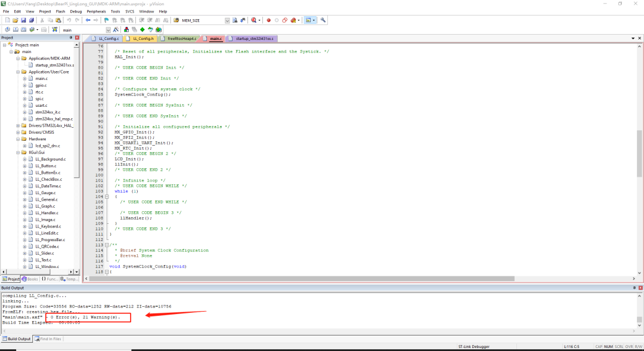Image resolution: width=644 pixels, height=351 pixels.
Task: Collapse the while-loop fold marker at line 104
Action: [107, 196]
